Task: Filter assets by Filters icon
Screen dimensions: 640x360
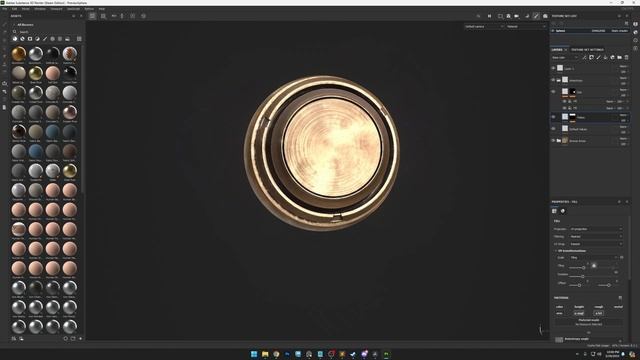Action: [x=37, y=39]
